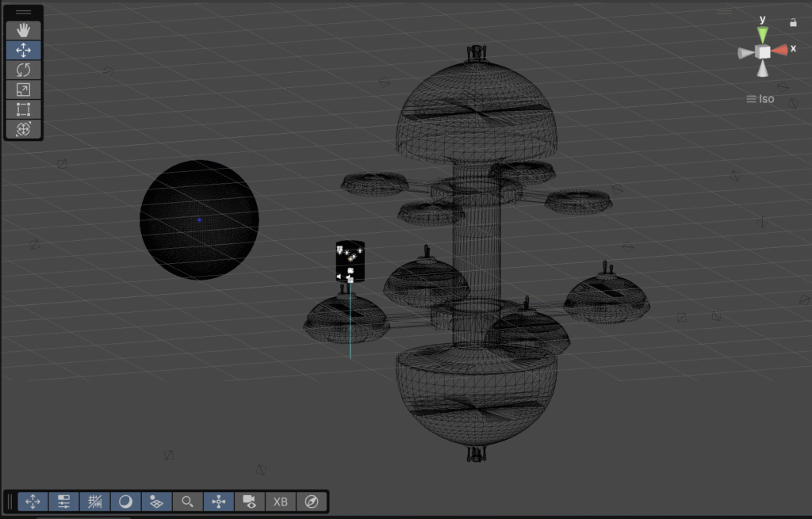Click the center cube of orientation gizmo
The width and height of the screenshot is (812, 519).
762,52
